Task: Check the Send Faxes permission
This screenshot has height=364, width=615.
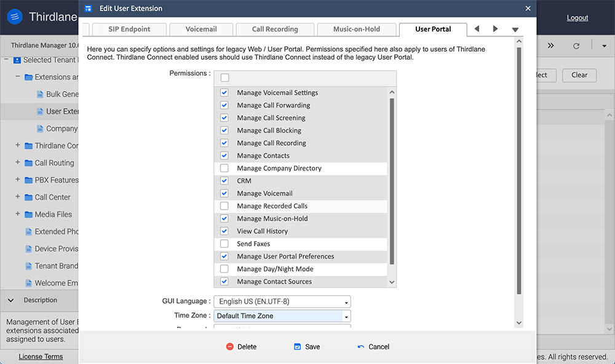Action: click(224, 243)
